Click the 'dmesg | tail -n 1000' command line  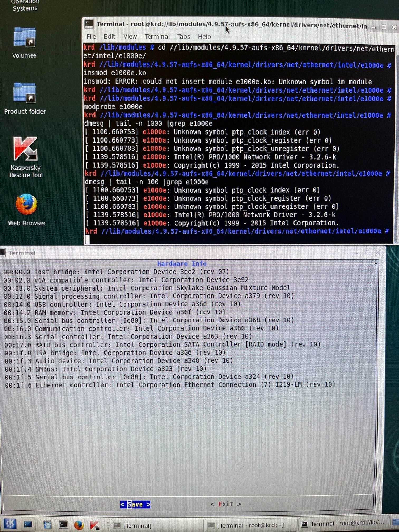tap(148, 123)
